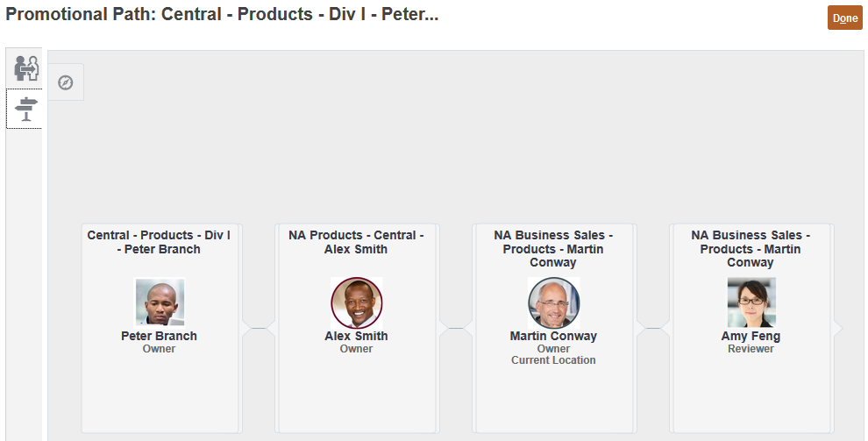This screenshot has width=868, height=441.
Task: Click connector arrow between Alex Smith and Martin Conway
Action: click(455, 328)
